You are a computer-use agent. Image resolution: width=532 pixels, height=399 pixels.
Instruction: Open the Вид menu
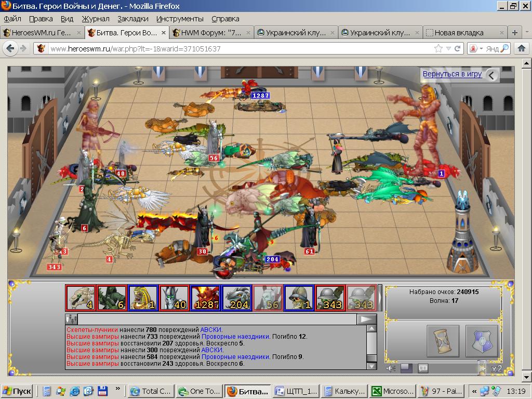tap(67, 19)
